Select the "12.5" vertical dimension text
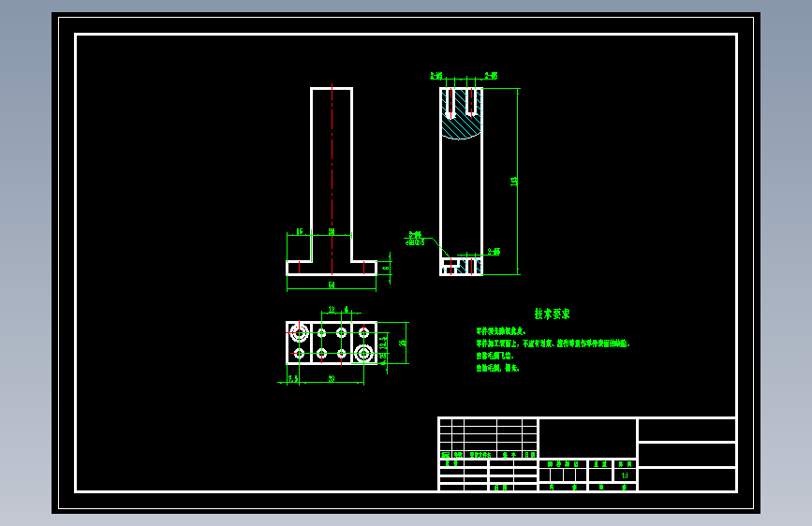This screenshot has width=812, height=526. (383, 343)
